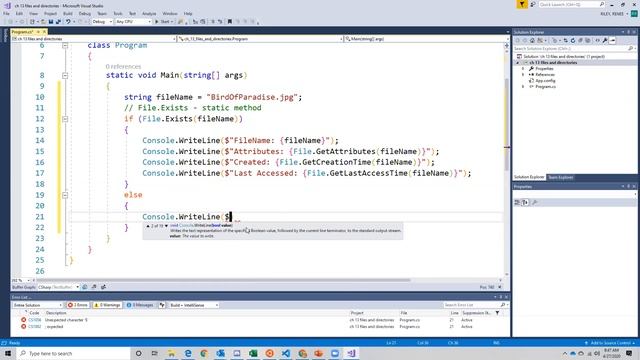
Task: Open the Build menu
Action: (68, 13)
